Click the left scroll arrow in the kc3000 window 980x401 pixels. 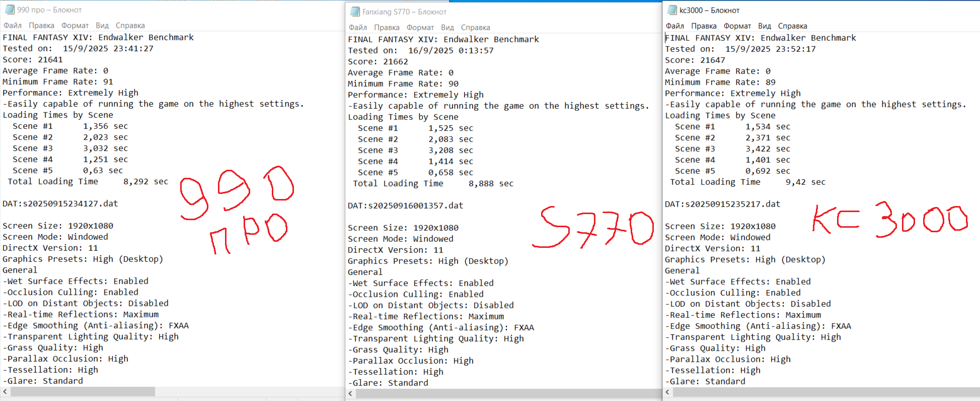pyautogui.click(x=667, y=392)
